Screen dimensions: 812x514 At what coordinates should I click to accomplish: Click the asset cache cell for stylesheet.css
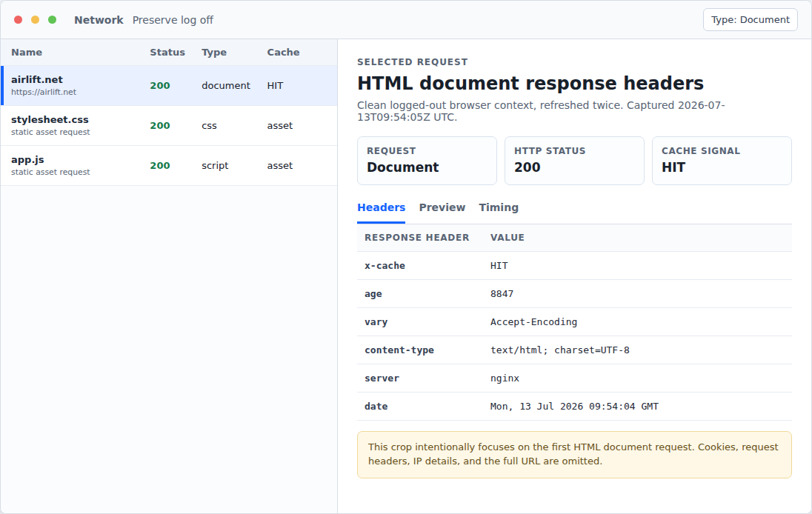279,126
